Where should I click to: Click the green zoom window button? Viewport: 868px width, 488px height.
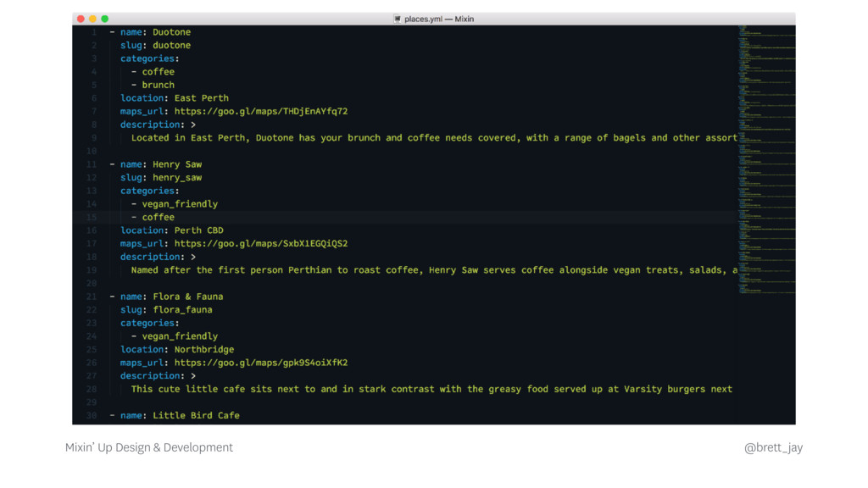point(104,19)
